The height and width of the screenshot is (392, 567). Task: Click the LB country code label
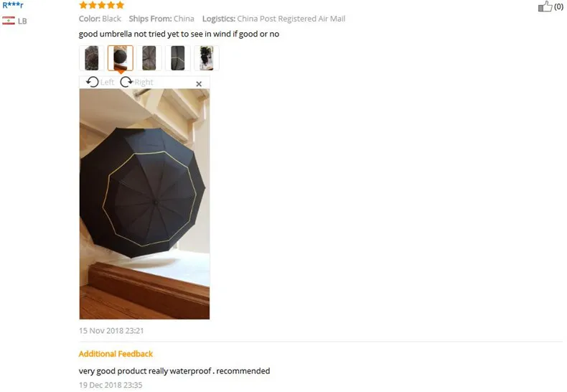22,21
